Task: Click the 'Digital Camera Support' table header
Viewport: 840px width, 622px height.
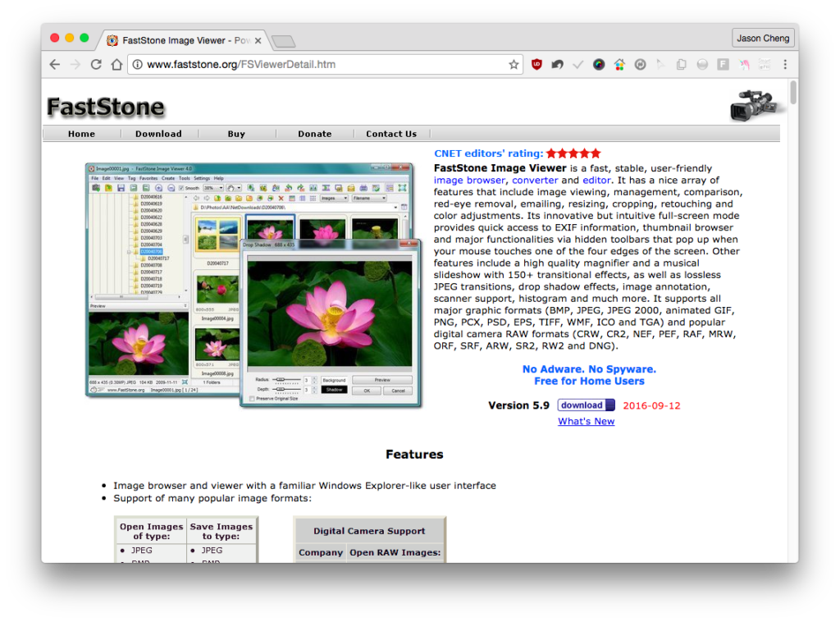Action: (369, 532)
